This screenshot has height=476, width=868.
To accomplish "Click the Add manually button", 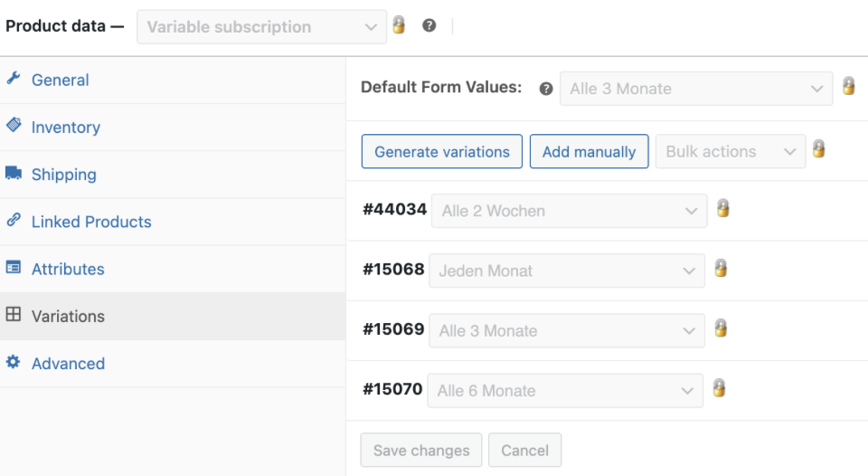I will (589, 151).
